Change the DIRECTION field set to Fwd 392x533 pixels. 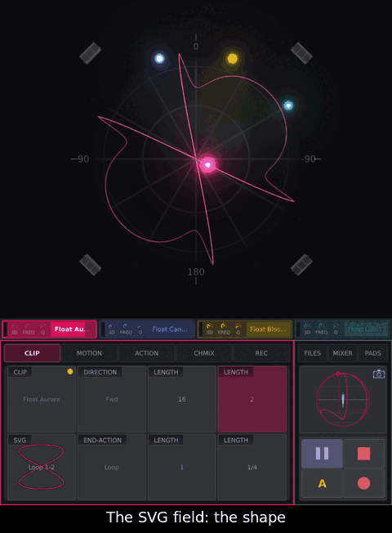pos(112,399)
